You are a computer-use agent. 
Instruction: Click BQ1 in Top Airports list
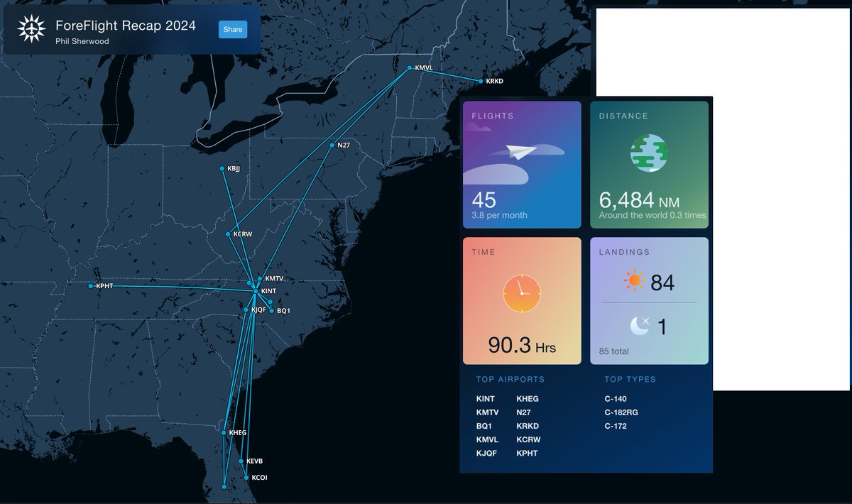tap(484, 426)
